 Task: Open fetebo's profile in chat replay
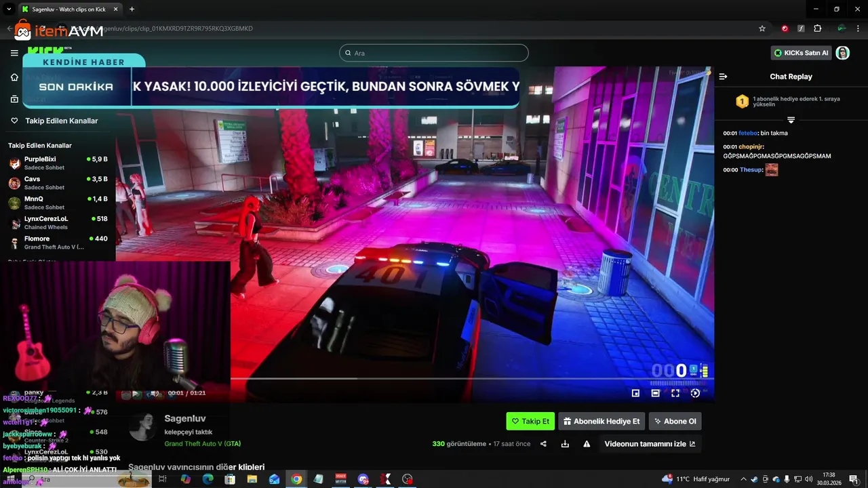coord(748,134)
